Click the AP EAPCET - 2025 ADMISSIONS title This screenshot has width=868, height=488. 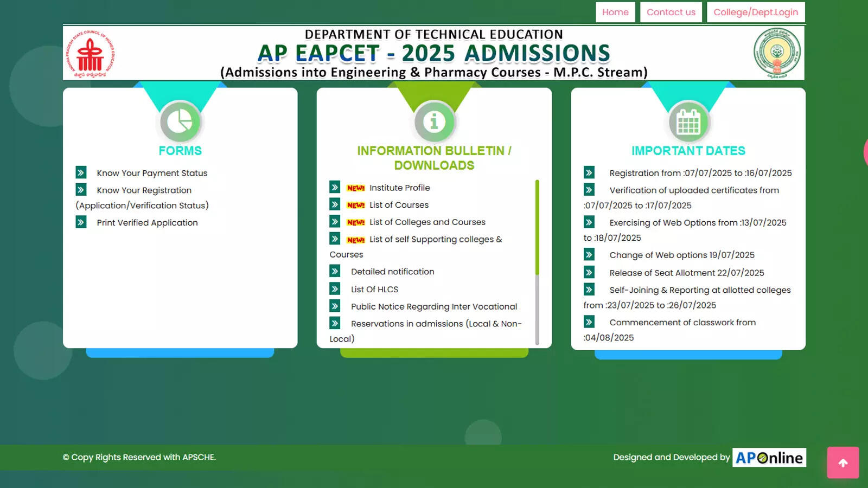tap(433, 53)
